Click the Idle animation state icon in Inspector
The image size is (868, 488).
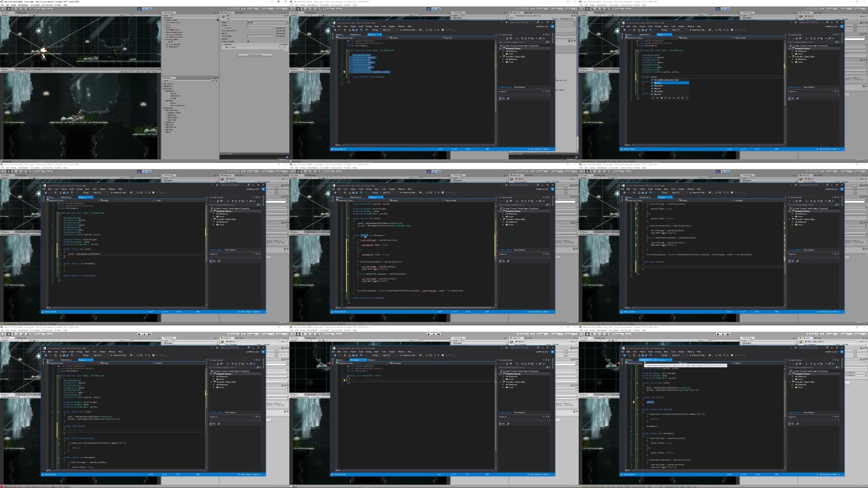coord(223,16)
